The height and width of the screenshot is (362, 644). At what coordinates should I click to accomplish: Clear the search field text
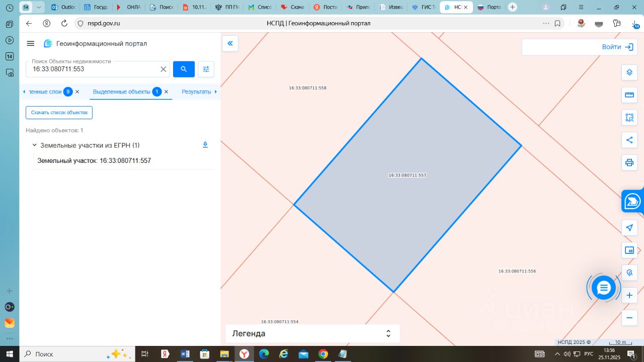click(x=164, y=69)
